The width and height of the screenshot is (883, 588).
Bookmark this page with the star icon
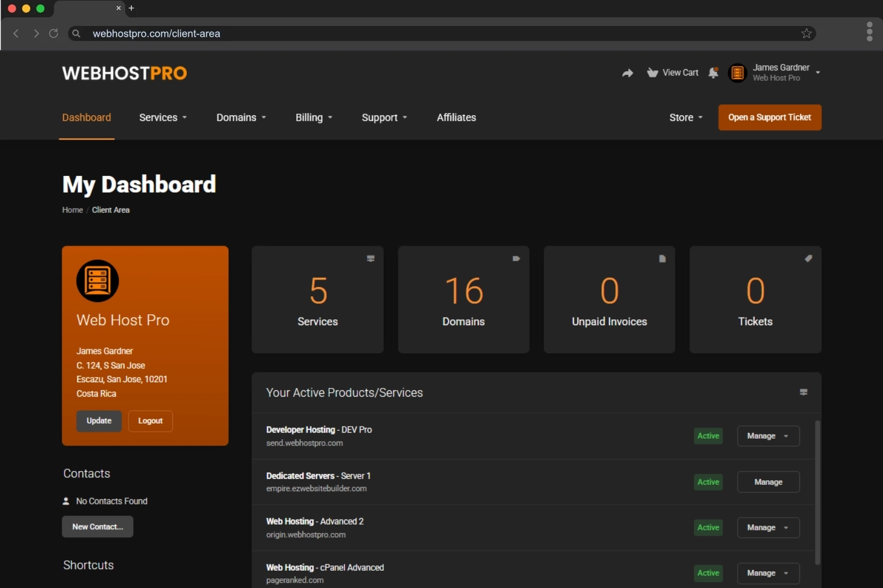(x=806, y=33)
